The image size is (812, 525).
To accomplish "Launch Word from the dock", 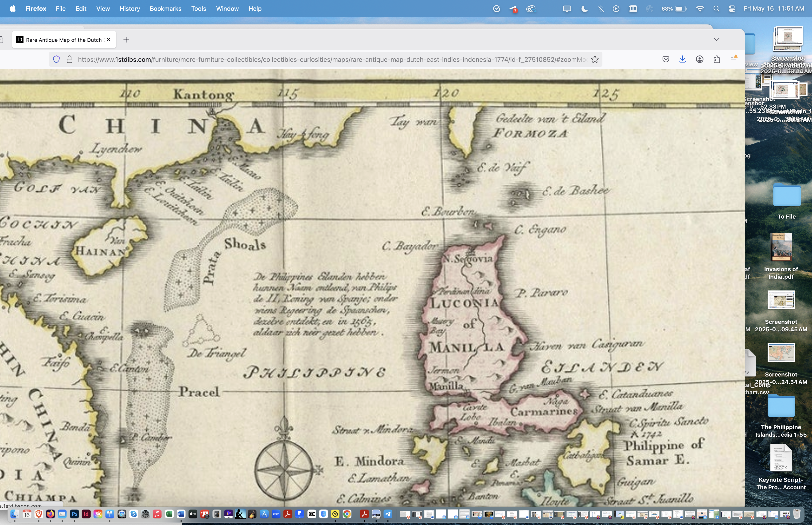I will (x=181, y=514).
